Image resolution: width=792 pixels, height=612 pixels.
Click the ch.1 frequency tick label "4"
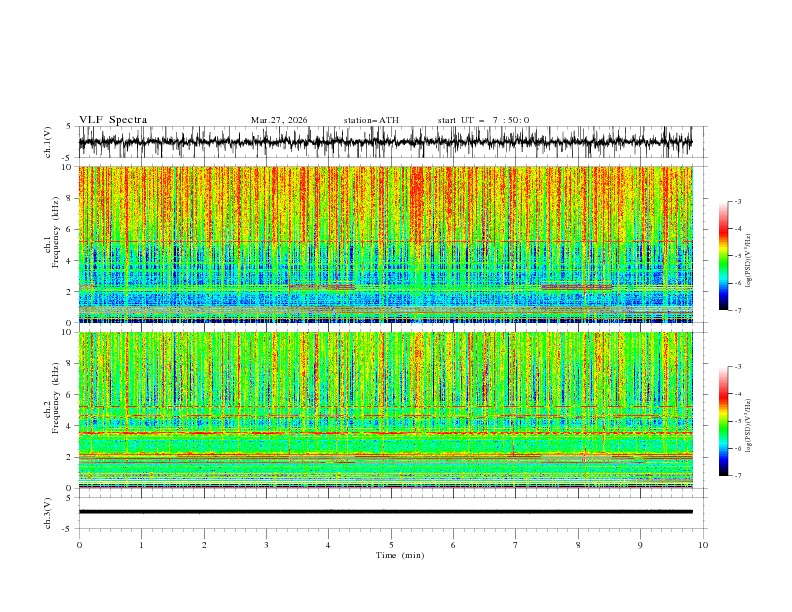tap(70, 261)
